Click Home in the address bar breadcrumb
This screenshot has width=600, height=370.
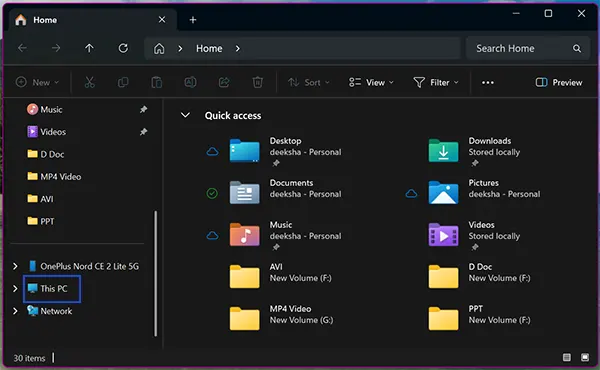click(x=209, y=49)
